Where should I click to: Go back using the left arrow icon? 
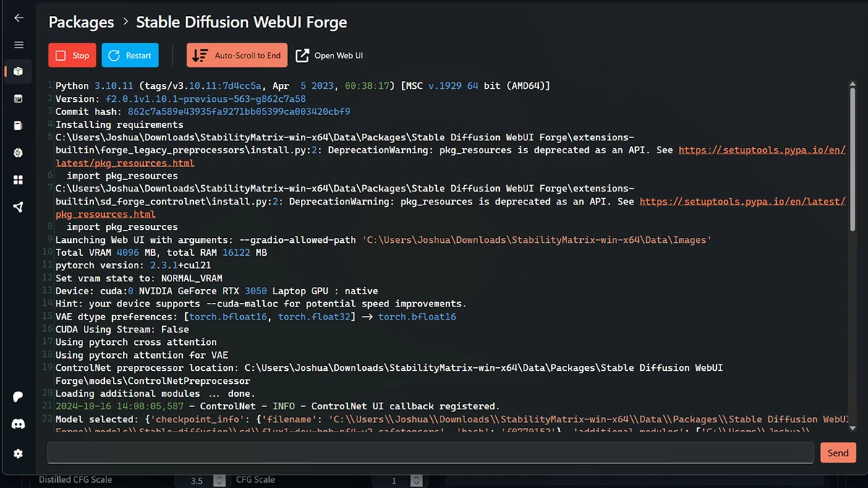click(19, 18)
